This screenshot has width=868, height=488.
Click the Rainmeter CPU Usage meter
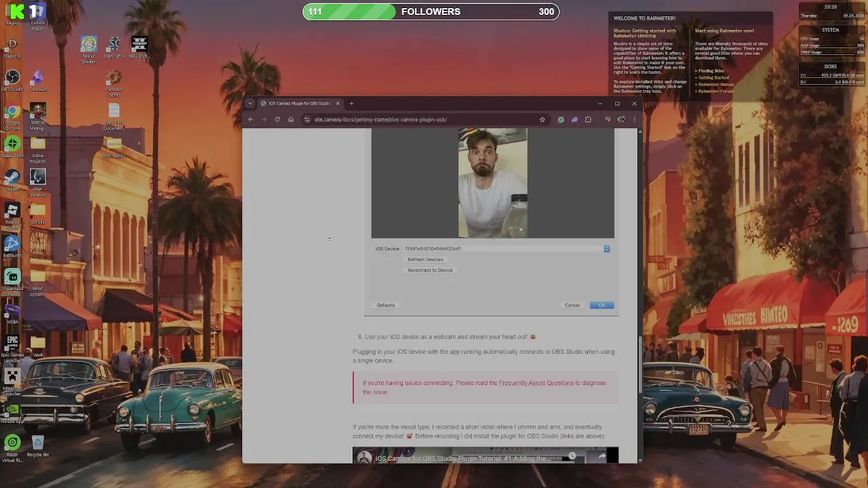click(x=832, y=39)
